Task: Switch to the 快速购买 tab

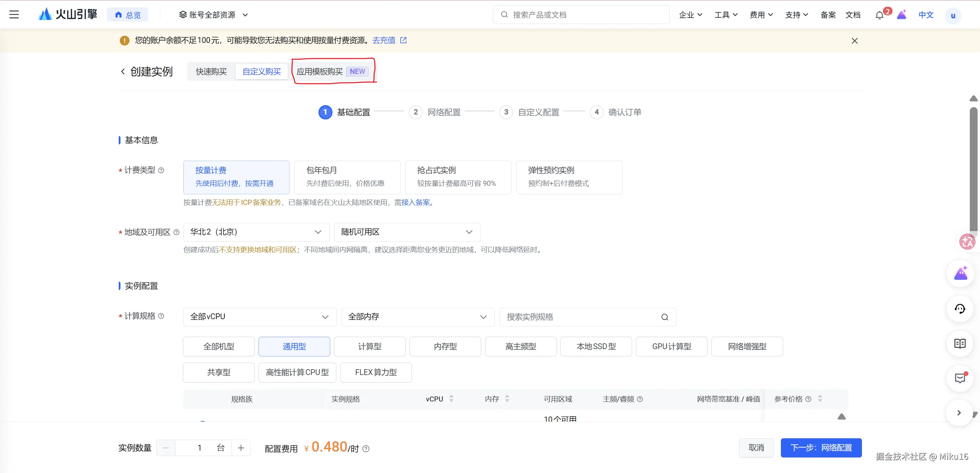Action: [x=211, y=71]
